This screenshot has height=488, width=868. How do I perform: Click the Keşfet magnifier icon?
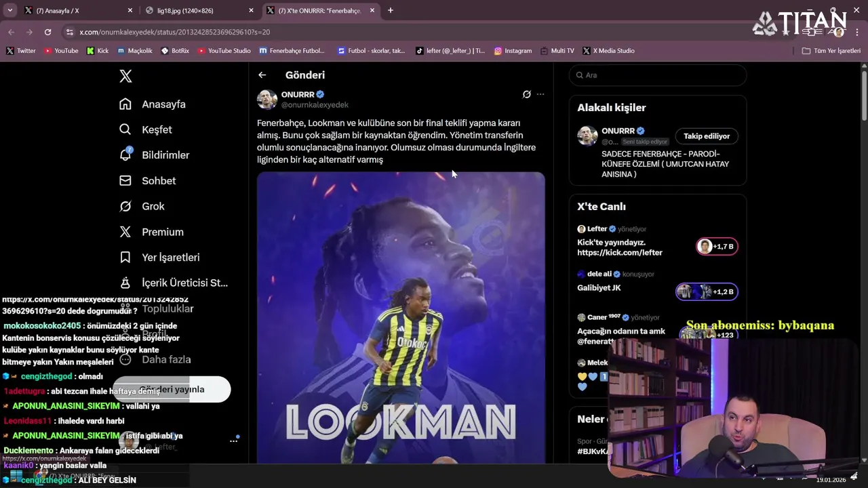pos(125,129)
